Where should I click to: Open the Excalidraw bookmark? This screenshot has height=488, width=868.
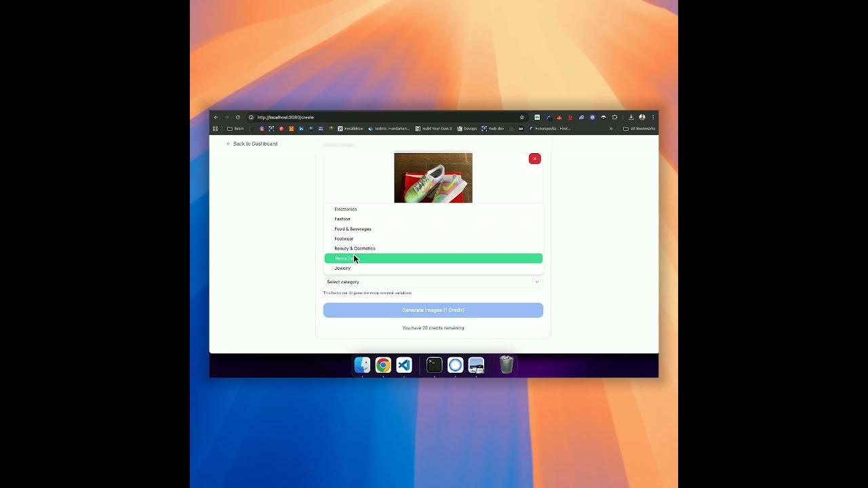pos(351,129)
